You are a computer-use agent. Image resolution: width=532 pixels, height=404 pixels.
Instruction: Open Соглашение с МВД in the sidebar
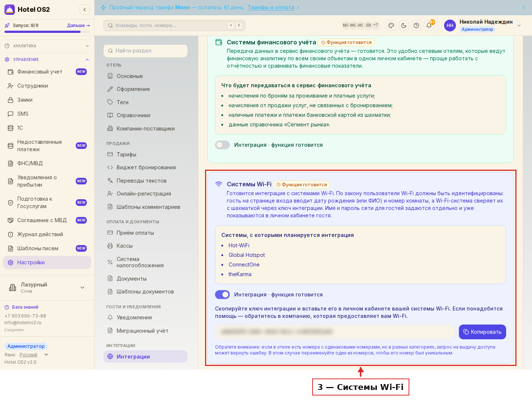coord(47,220)
